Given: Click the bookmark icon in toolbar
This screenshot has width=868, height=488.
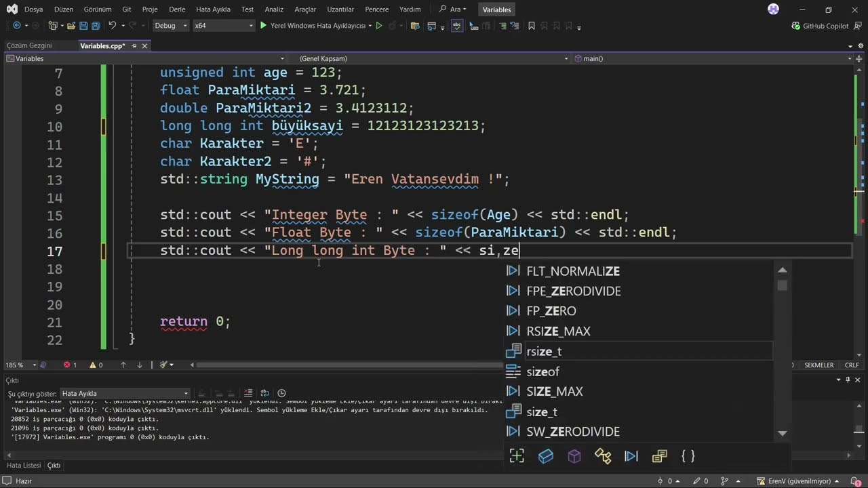Looking at the screenshot, I should (532, 26).
